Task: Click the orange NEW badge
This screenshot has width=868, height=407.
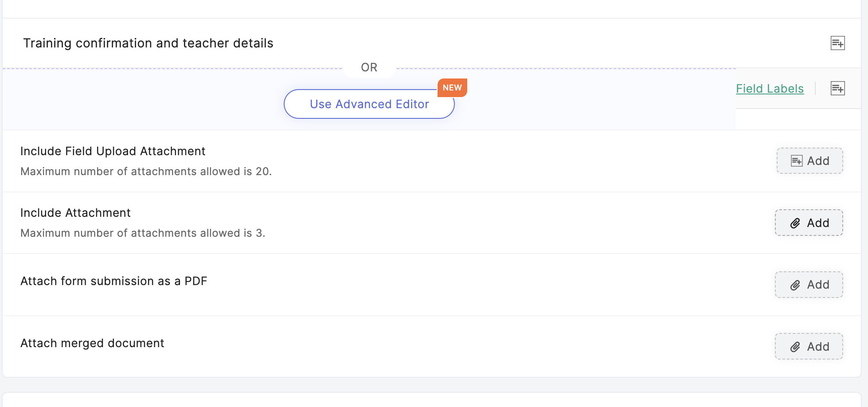Action: tap(452, 88)
